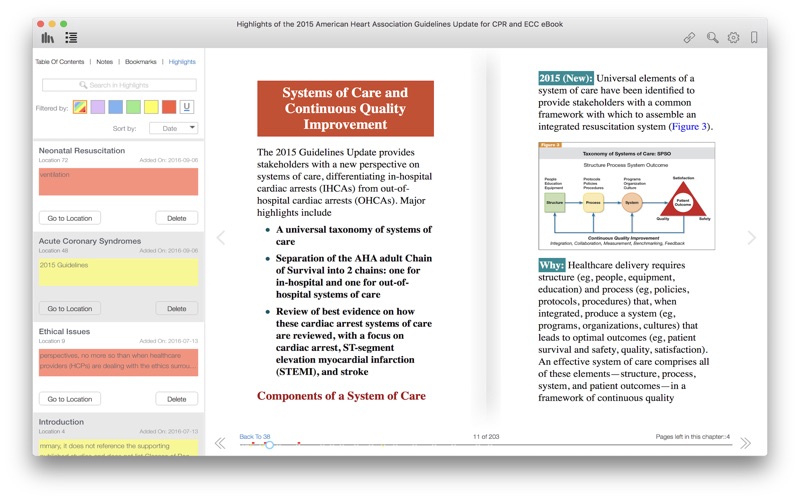Click 'Pages left in this chapter' text
The height and width of the screenshot is (500, 800).
tap(692, 436)
